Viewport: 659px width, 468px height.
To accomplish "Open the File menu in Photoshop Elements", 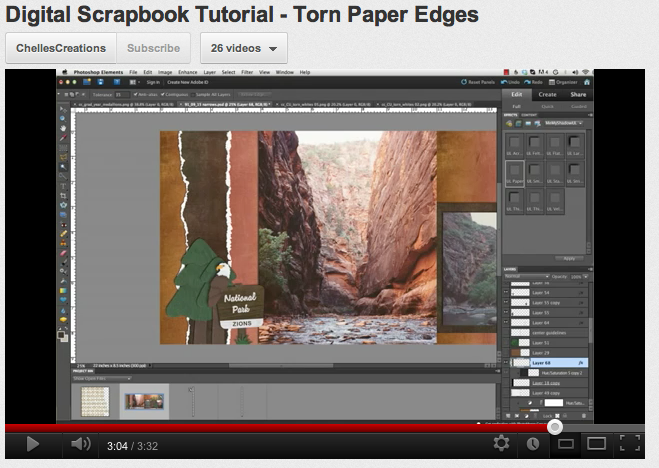I will tap(133, 72).
